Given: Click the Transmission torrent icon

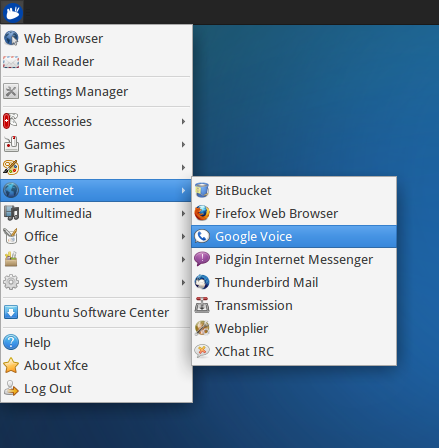Looking at the screenshot, I should pyautogui.click(x=202, y=305).
